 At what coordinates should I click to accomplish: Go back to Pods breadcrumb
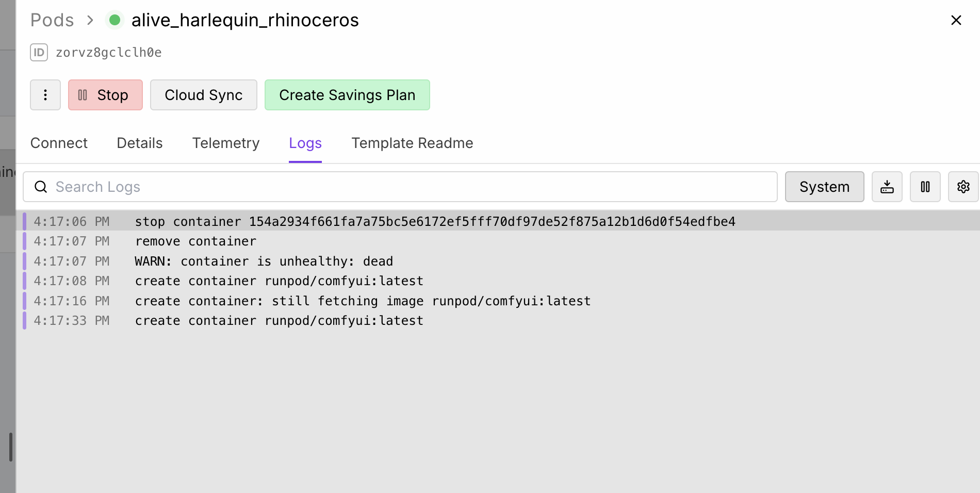tap(52, 20)
